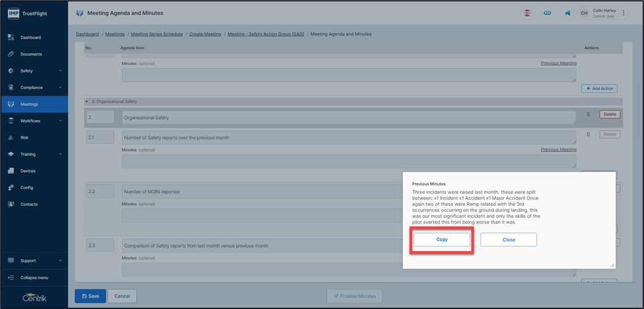Open the megaphone announcements icon
Screen dimensions: 644x309
click(567, 13)
